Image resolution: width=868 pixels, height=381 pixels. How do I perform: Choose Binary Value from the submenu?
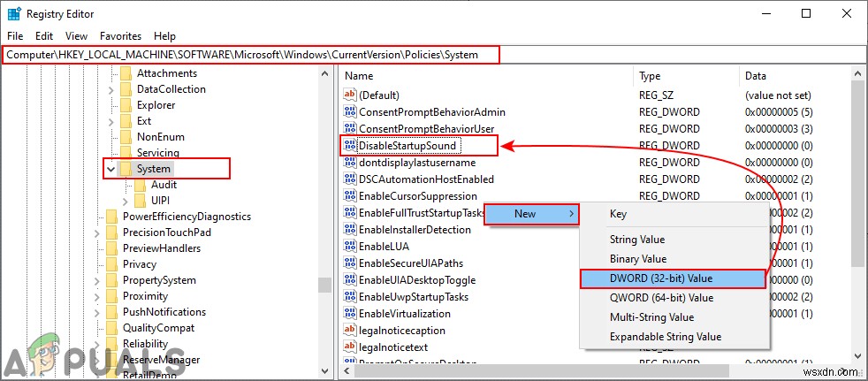[674, 259]
